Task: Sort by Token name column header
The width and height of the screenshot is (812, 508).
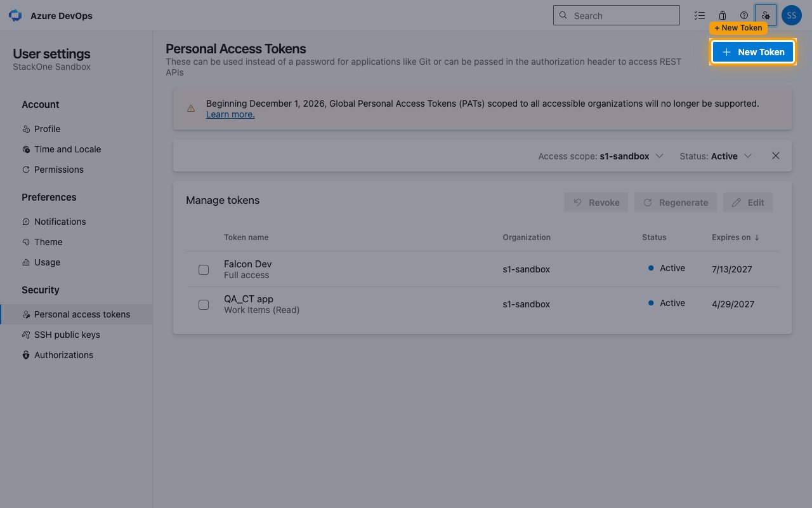Action: (x=246, y=237)
